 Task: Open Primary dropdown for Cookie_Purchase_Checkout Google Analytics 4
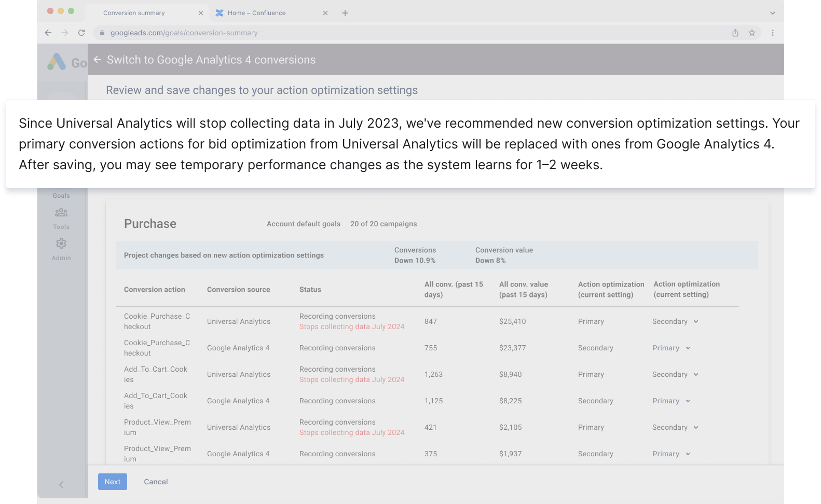click(x=672, y=348)
